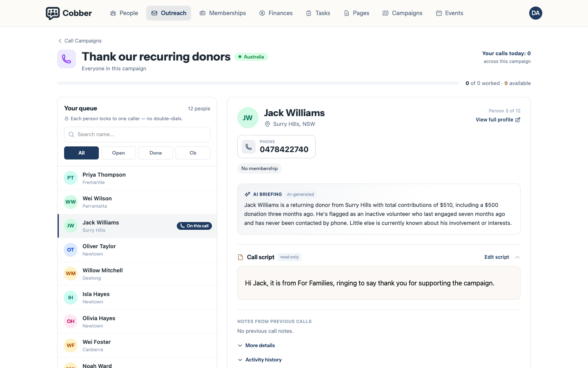Image resolution: width=588 pixels, height=368 pixels.
Task: Select Willow Mitchell in the queue
Action: pyautogui.click(x=137, y=274)
